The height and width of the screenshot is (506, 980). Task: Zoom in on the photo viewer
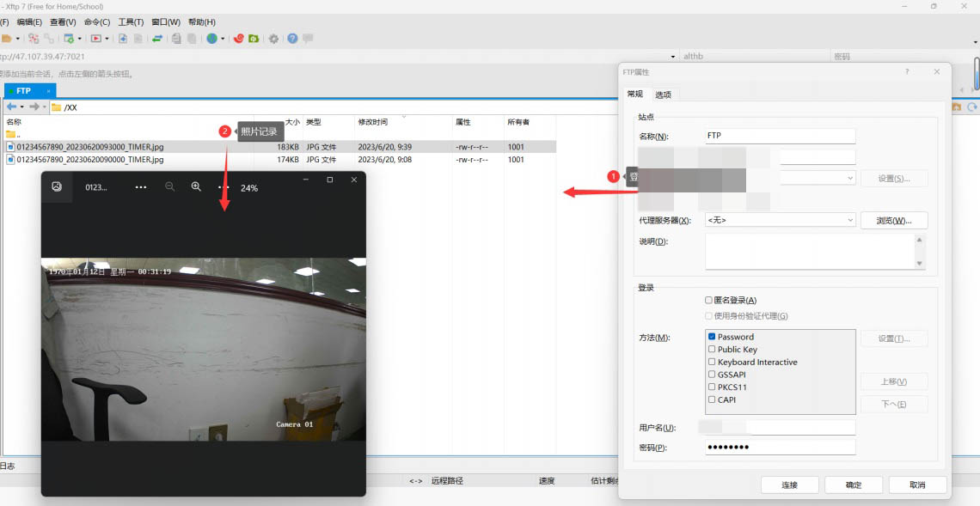196,187
